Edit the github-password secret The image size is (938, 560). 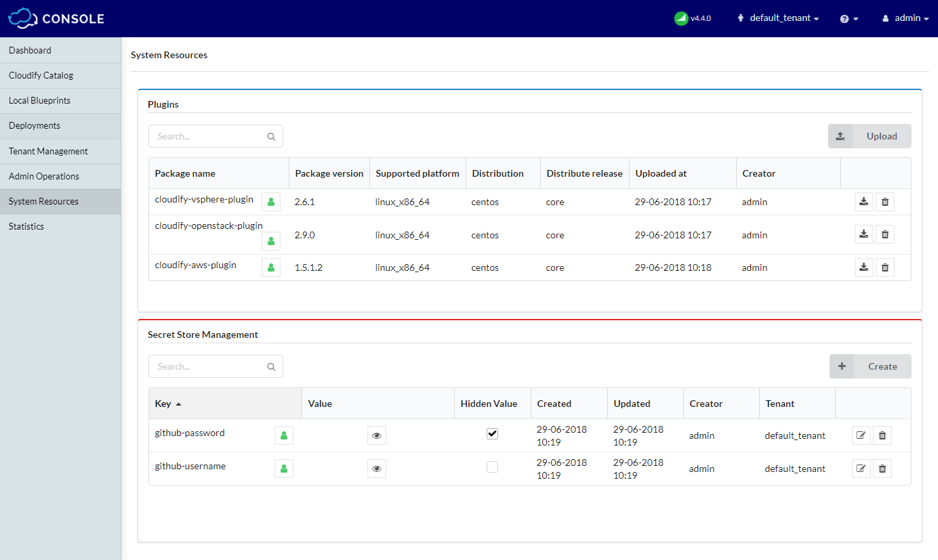(861, 435)
